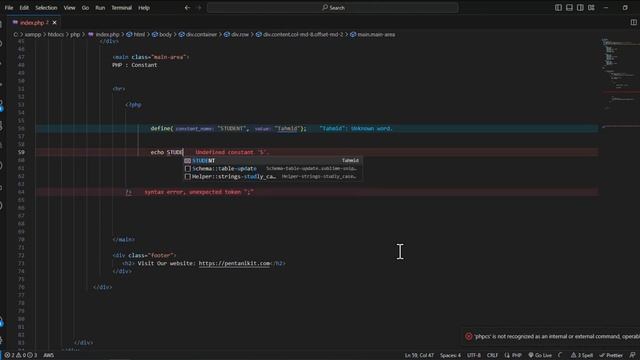Select the index.php editor tab
640x360 pixels.
tap(34, 22)
